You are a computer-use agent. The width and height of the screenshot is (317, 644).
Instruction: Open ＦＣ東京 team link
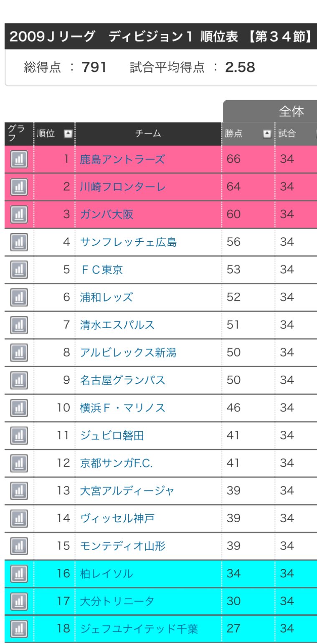[101, 270]
